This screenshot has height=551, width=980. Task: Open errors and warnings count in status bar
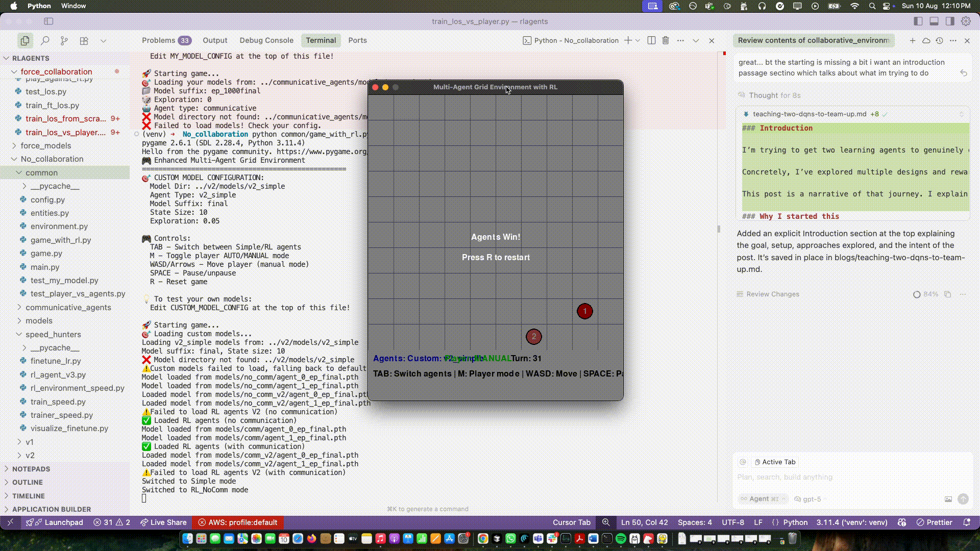point(112,522)
